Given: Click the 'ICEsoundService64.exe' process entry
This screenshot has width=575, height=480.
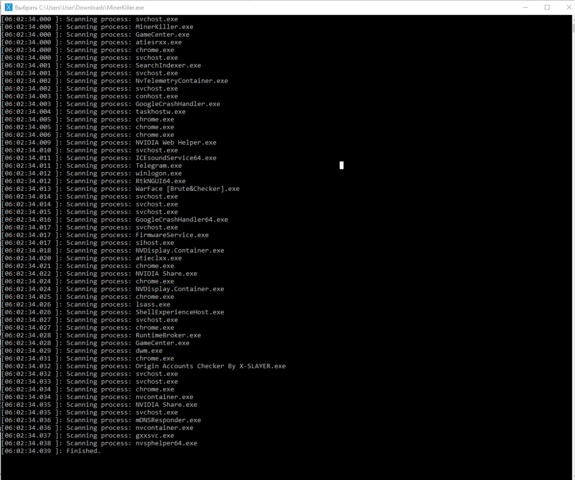Looking at the screenshot, I should tap(176, 158).
